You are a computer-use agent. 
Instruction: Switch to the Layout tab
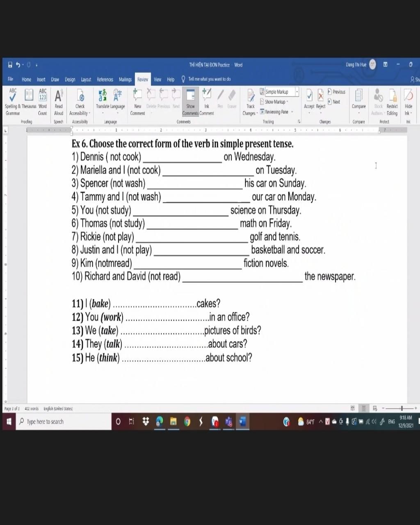coord(86,79)
